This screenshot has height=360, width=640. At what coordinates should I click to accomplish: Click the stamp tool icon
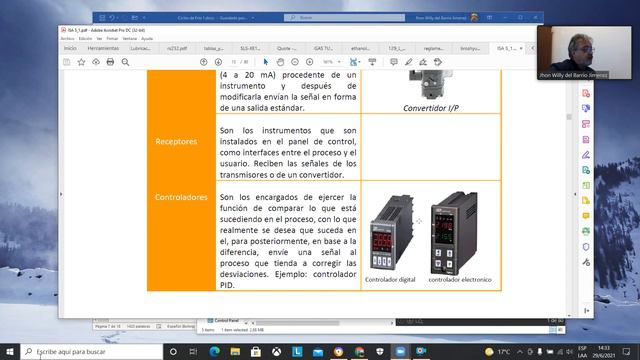pos(438,62)
